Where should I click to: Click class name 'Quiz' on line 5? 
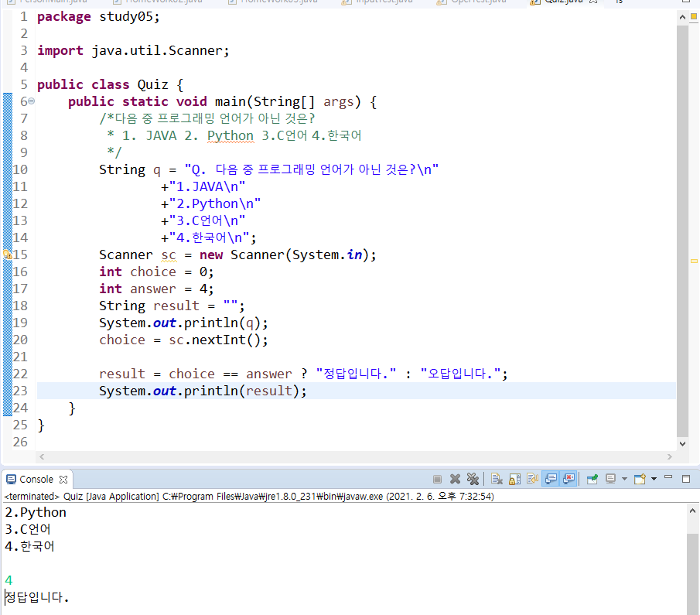pyautogui.click(x=152, y=84)
